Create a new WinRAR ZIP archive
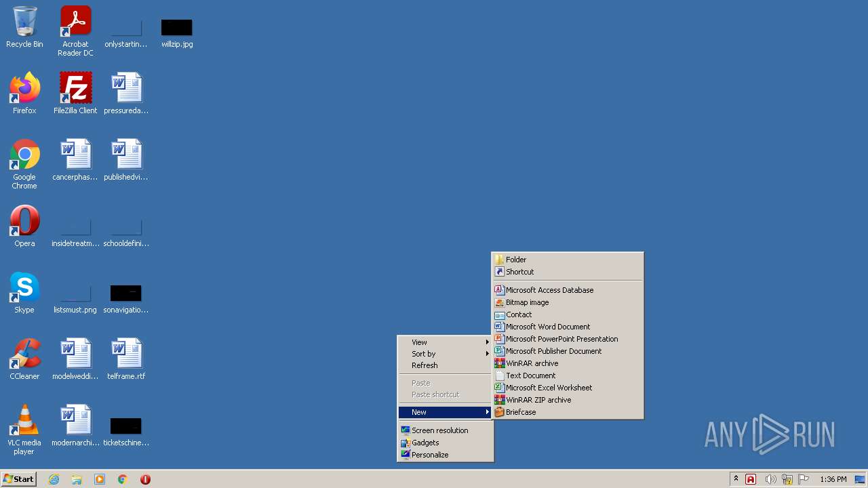Screen dimensions: 868x488 click(x=568, y=400)
